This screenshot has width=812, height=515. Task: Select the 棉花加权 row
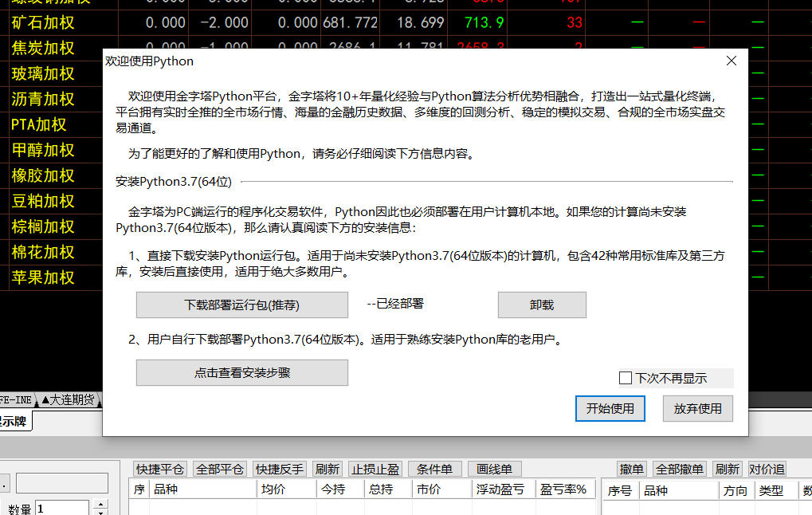[x=43, y=253]
